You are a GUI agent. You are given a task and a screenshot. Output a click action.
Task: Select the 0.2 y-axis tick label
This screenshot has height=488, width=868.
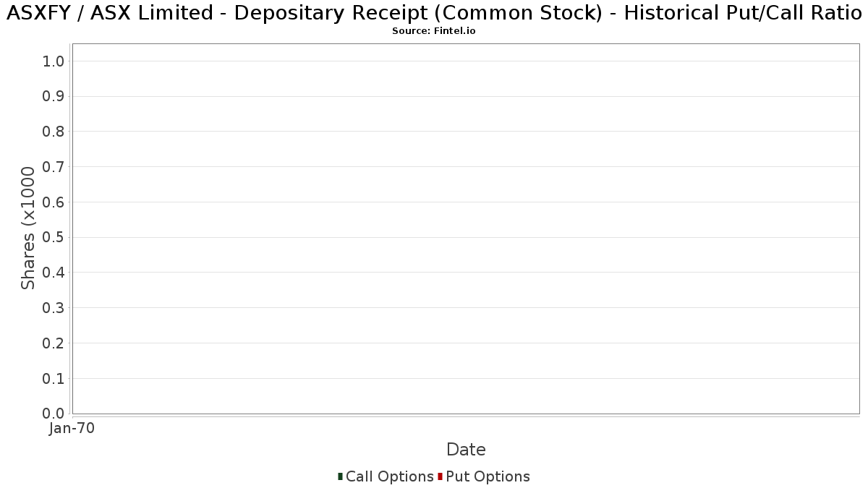(54, 343)
